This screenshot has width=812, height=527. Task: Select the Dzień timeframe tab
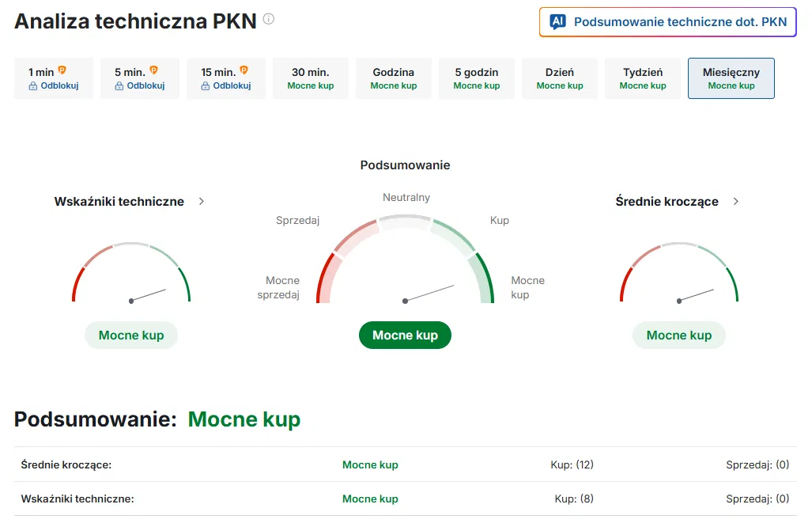point(560,78)
